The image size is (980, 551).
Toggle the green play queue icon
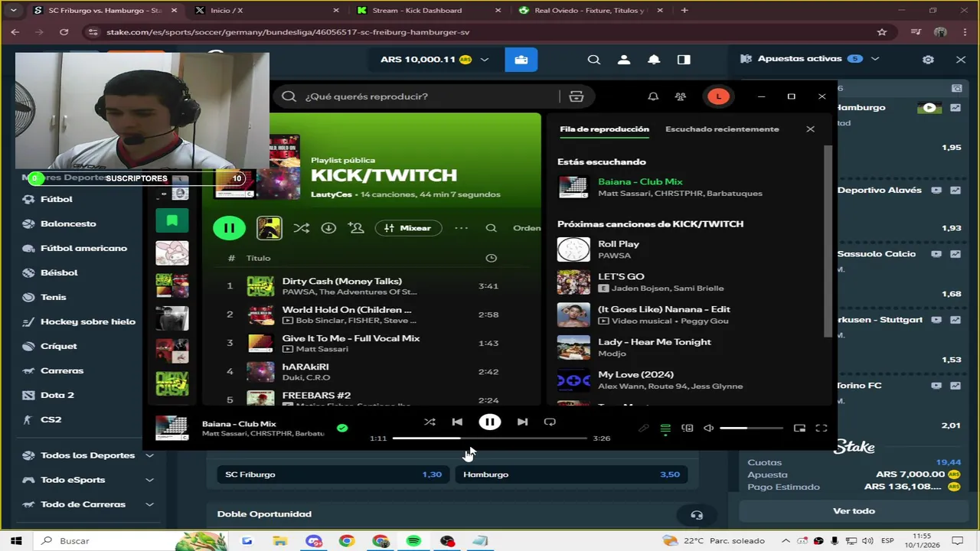pyautogui.click(x=665, y=429)
